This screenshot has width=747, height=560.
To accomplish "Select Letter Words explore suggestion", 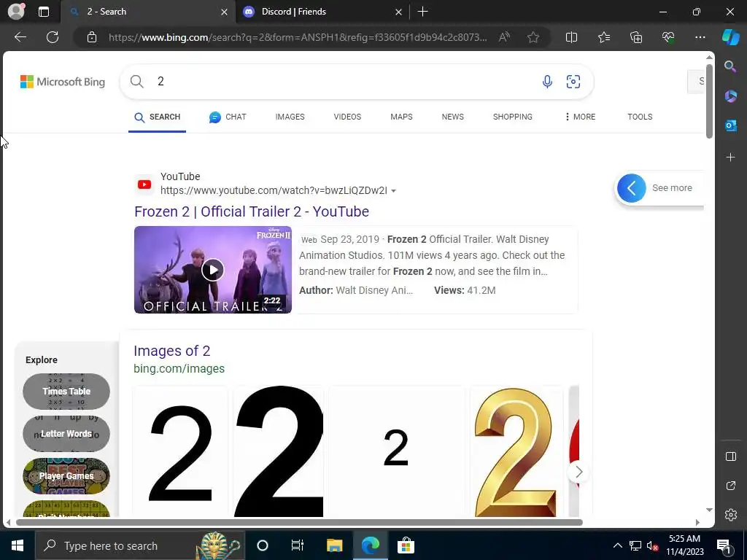I will [x=66, y=434].
